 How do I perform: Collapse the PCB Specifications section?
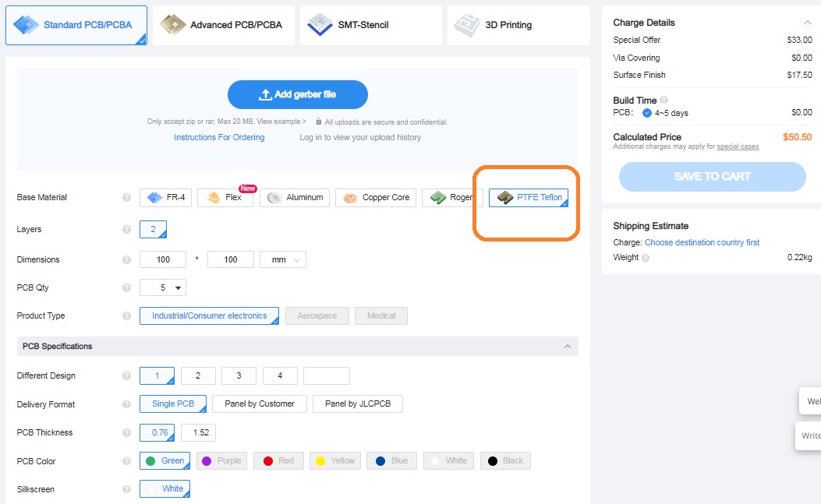[x=567, y=347]
